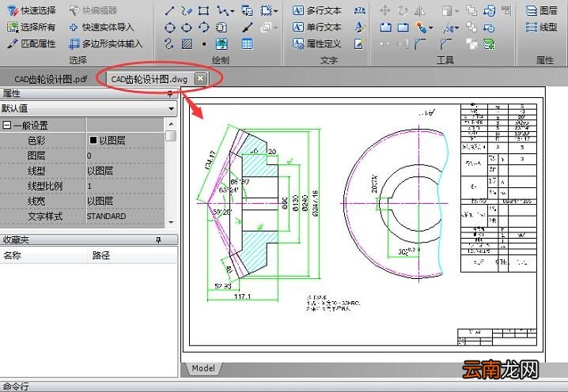Click 块编辑器 block editor button

pyautogui.click(x=93, y=10)
